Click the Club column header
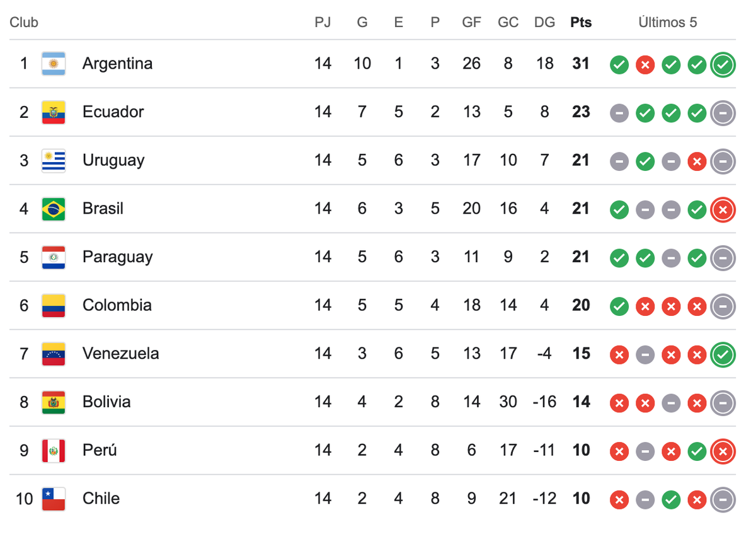The width and height of the screenshot is (756, 534). [24, 23]
